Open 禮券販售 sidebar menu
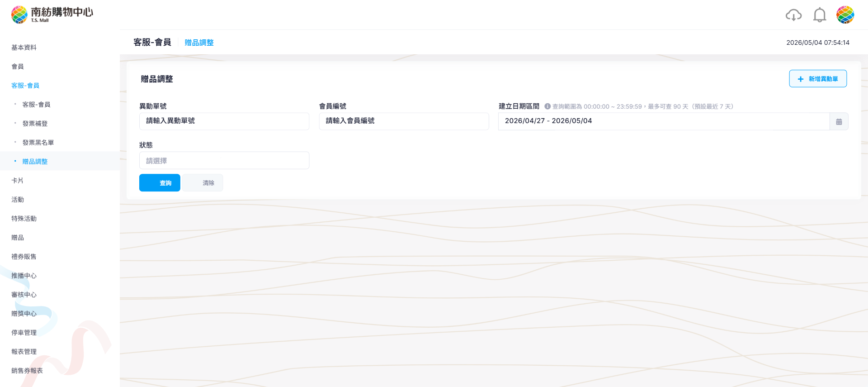This screenshot has width=868, height=387. [x=24, y=257]
